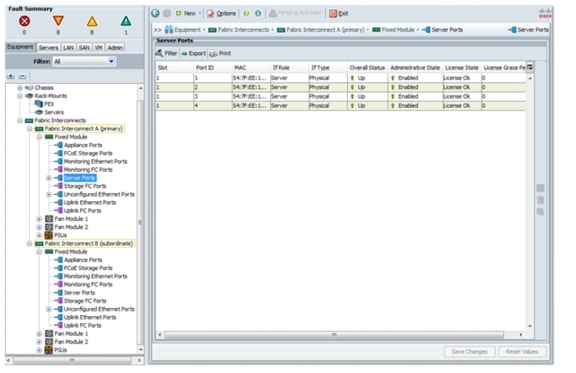Expand Fan Module 2 under Fabric Interconnect B
Screen dimensions: 576x373
[x=39, y=342]
